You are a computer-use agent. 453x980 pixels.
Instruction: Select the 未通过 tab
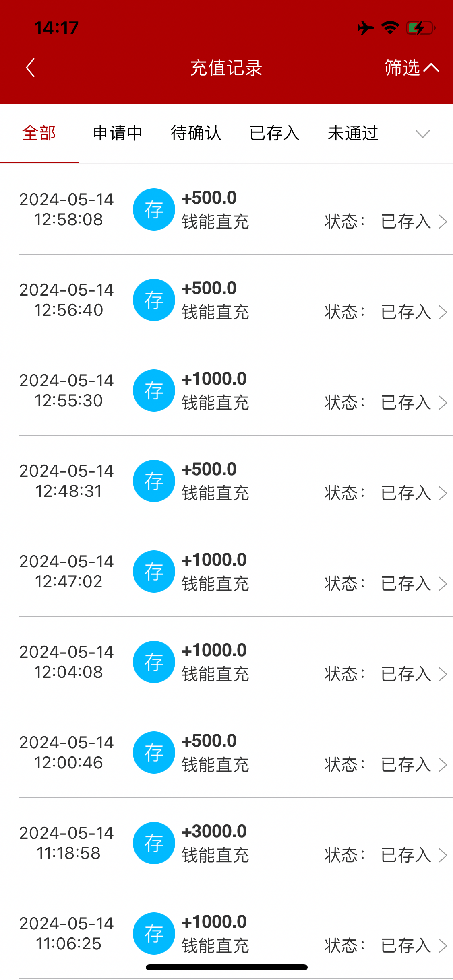[353, 134]
